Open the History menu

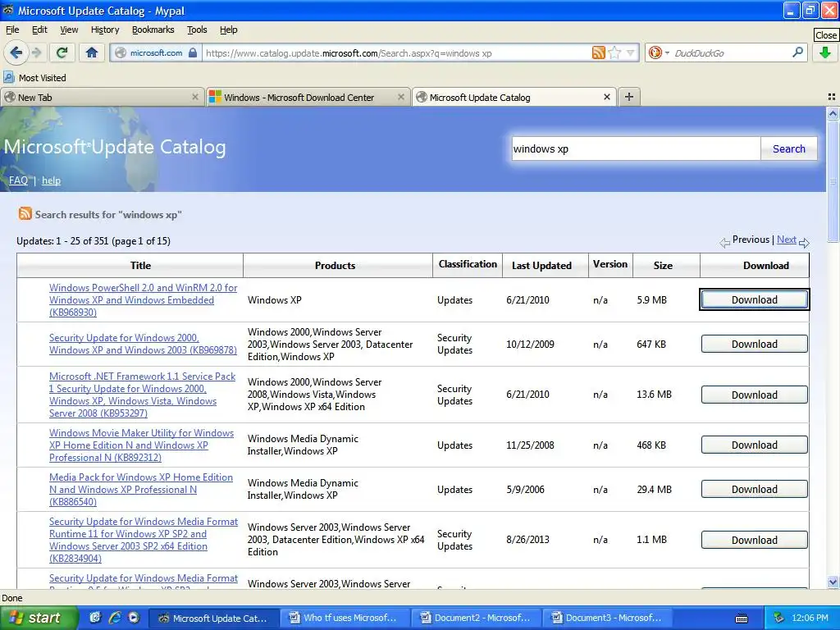[x=105, y=30]
